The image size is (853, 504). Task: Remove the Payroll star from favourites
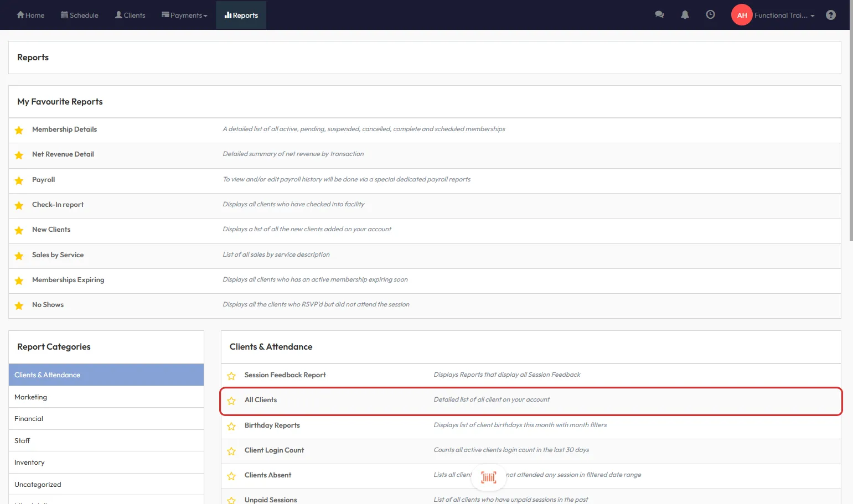pos(19,180)
